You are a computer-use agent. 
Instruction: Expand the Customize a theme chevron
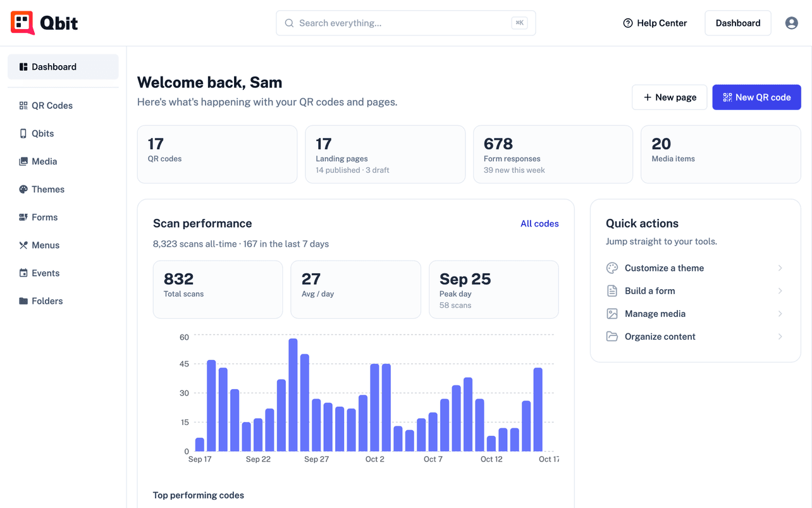coord(780,268)
